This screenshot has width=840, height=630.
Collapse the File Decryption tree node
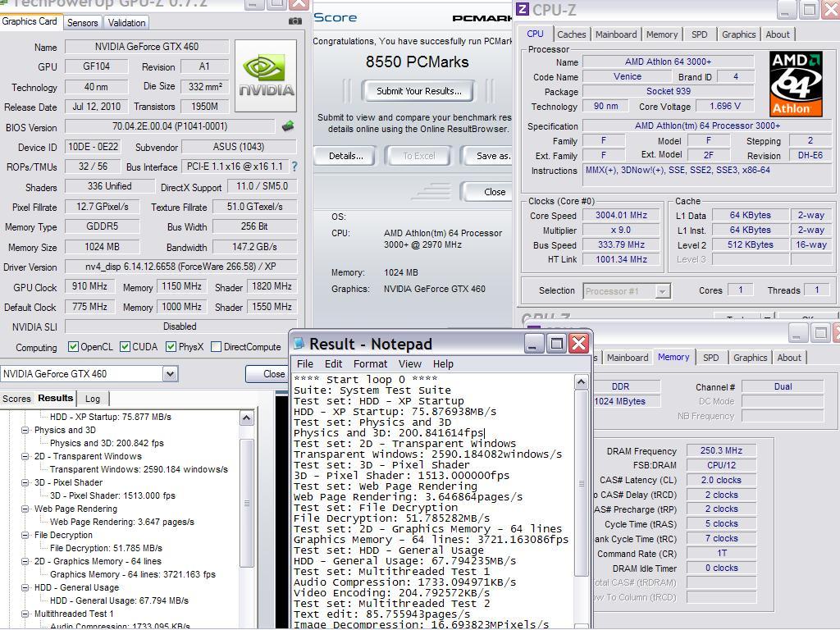click(25, 535)
